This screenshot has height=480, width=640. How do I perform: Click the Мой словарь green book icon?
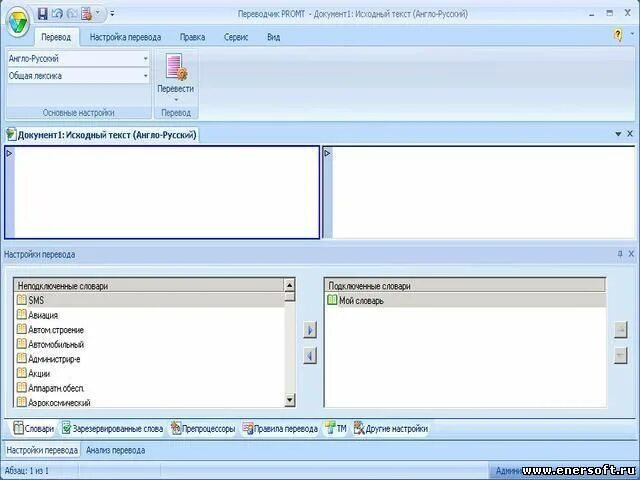coord(332,300)
